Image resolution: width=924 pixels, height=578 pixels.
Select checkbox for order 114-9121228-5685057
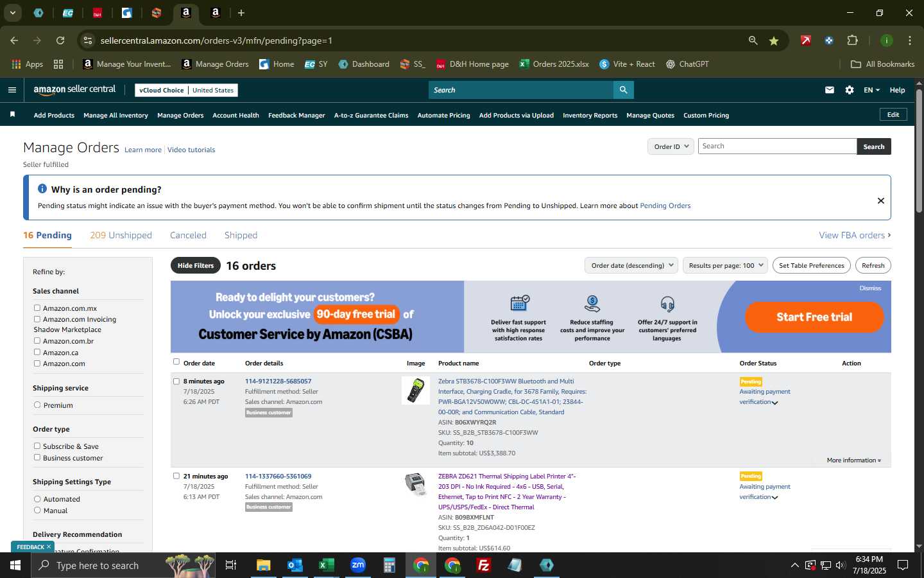176,381
